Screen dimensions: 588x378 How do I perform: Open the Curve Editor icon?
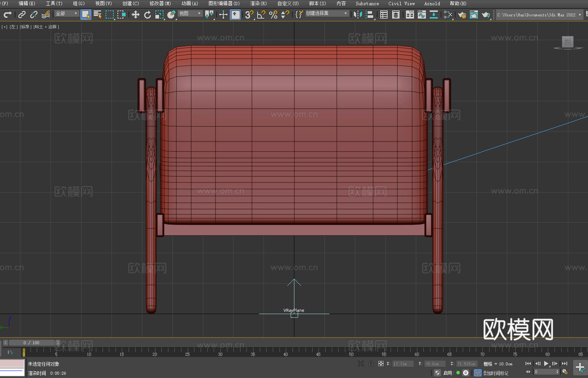[x=422, y=14]
